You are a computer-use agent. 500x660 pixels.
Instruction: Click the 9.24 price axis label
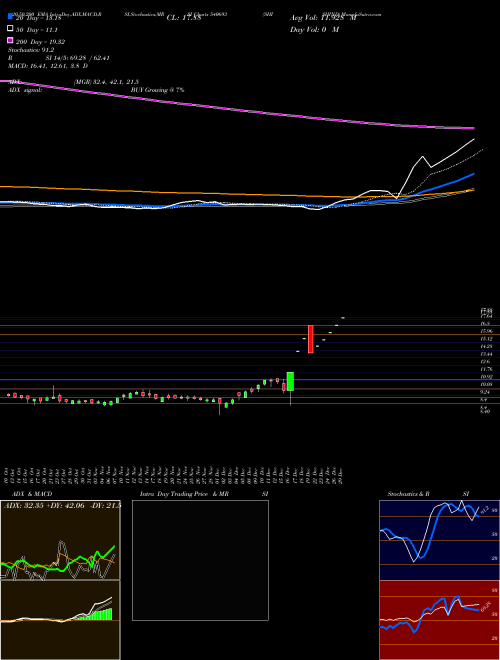tap(485, 391)
